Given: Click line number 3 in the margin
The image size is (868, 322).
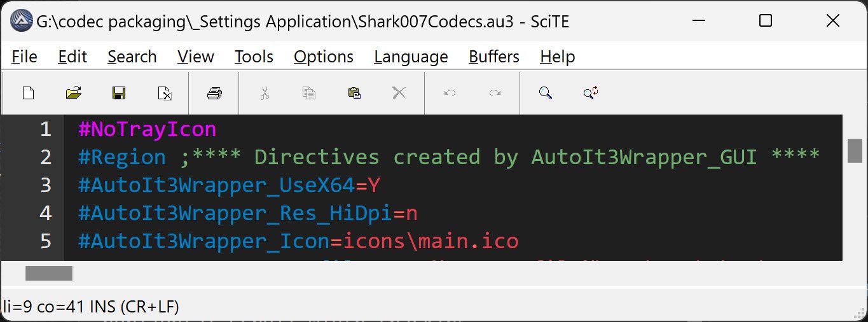Looking at the screenshot, I should pyautogui.click(x=45, y=185).
